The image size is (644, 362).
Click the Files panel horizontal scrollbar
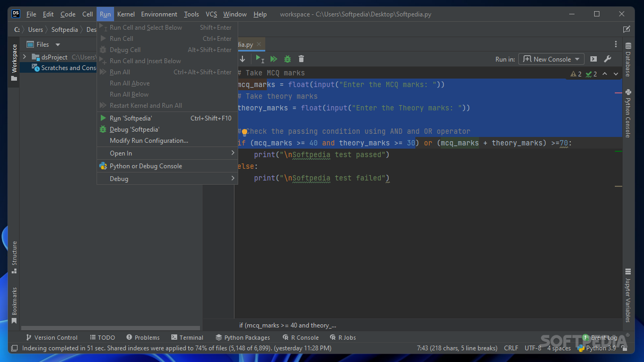pos(110,328)
